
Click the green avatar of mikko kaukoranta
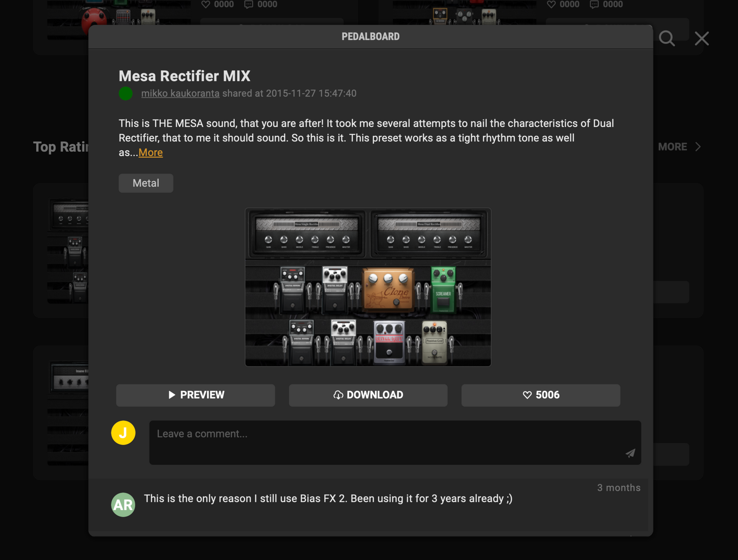coord(126,93)
